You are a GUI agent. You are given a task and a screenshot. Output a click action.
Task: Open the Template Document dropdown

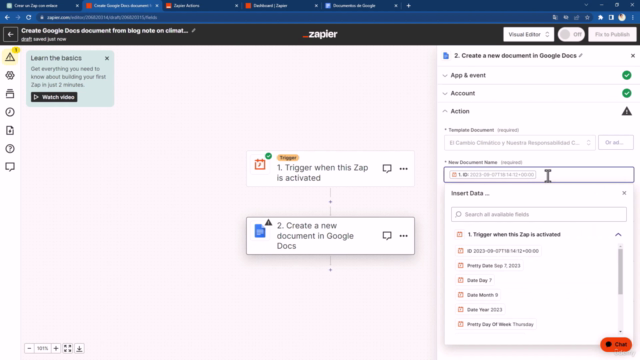click(520, 142)
